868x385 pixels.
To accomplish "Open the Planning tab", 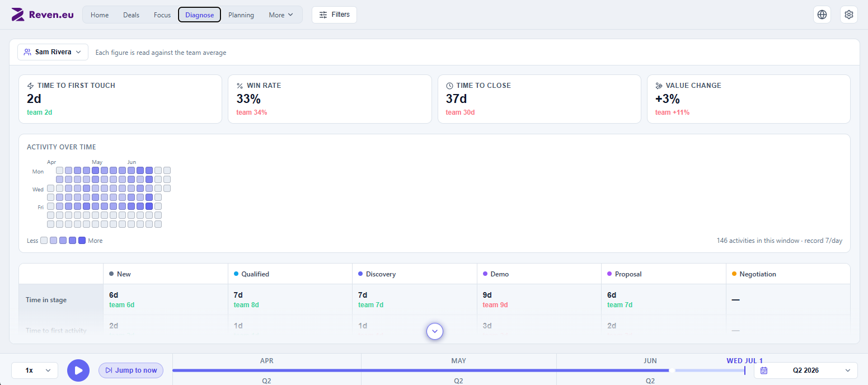I will tap(241, 15).
